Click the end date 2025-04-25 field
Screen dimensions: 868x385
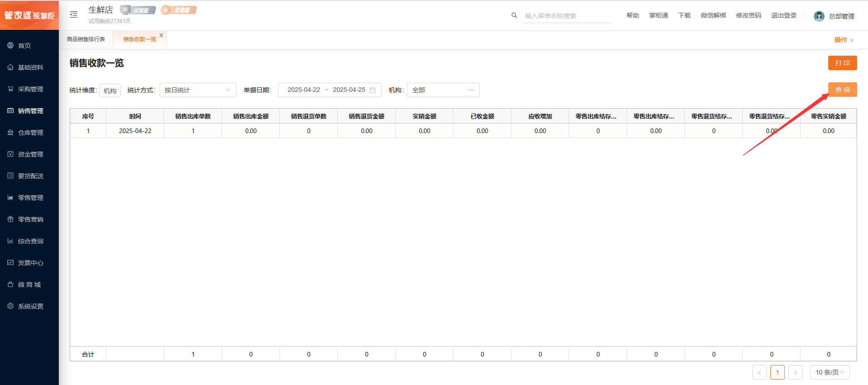click(349, 90)
